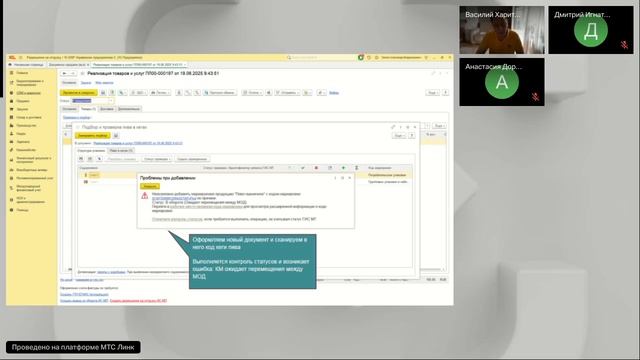Open the Казначейство section in sidebar

(x=26, y=150)
